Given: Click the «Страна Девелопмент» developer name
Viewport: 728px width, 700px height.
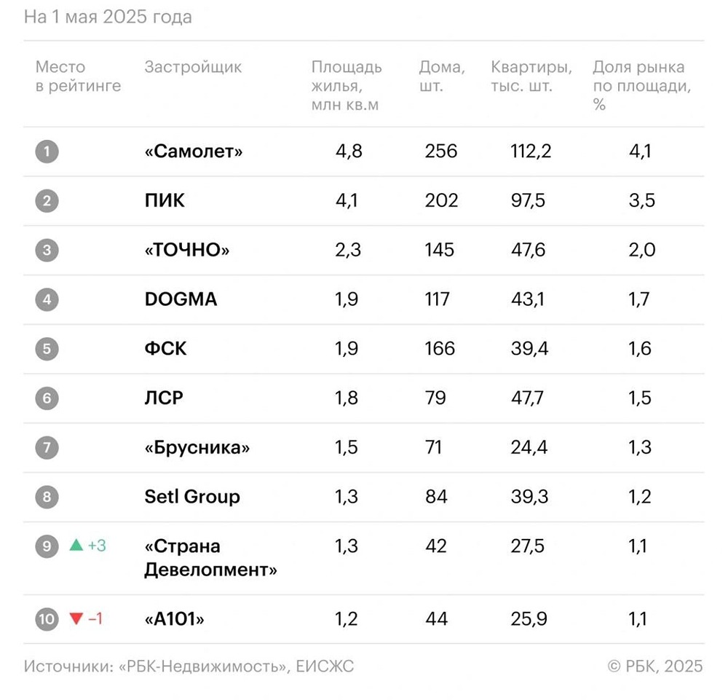Looking at the screenshot, I should coord(210,558).
